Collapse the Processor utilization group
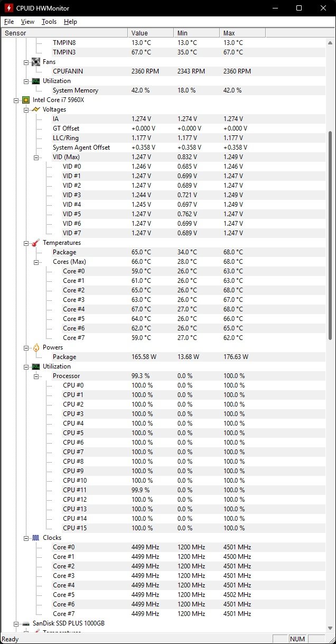The height and width of the screenshot is (644, 336). pos(36,376)
